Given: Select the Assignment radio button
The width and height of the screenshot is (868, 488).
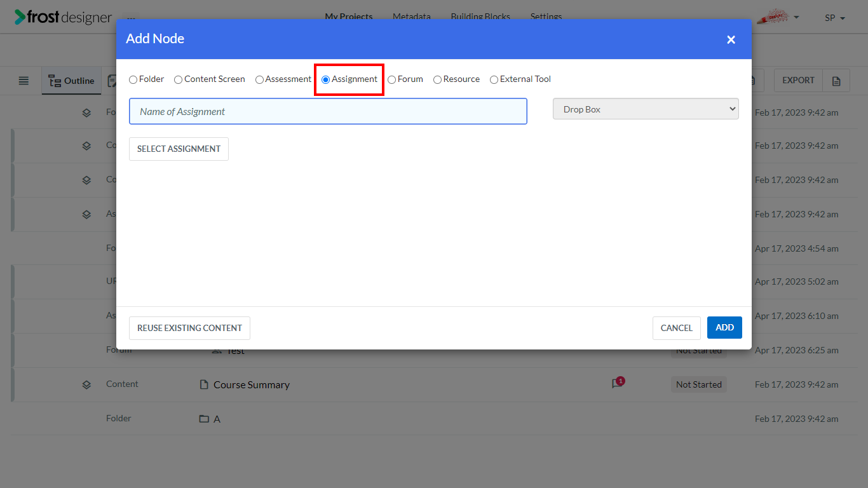Looking at the screenshot, I should 325,79.
